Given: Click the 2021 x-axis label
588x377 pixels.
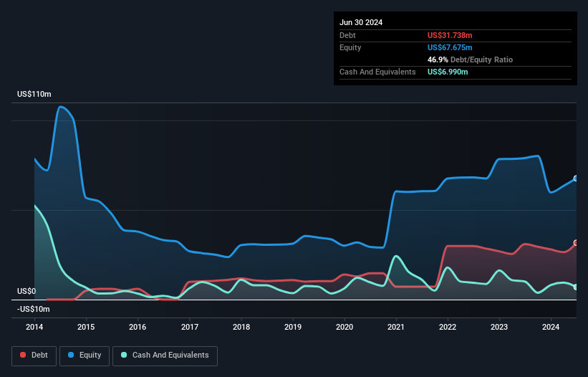Looking at the screenshot, I should (x=396, y=327).
